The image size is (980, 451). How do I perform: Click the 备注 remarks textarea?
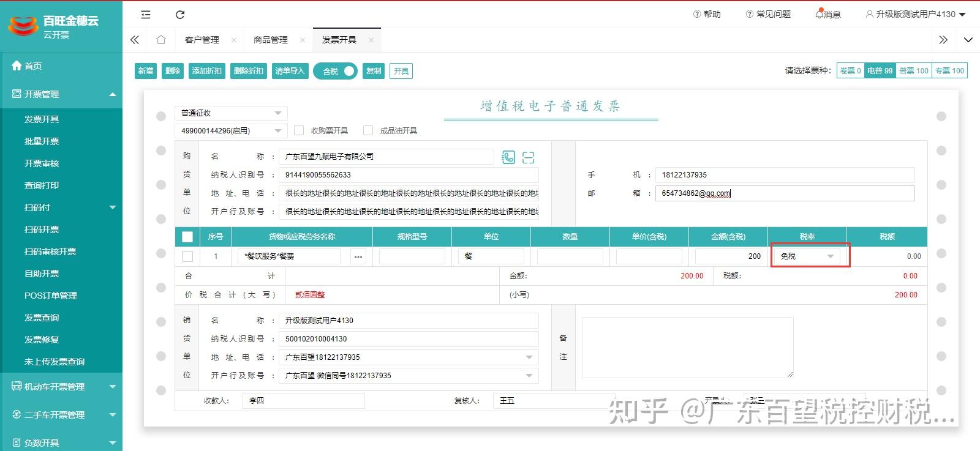pyautogui.click(x=687, y=348)
